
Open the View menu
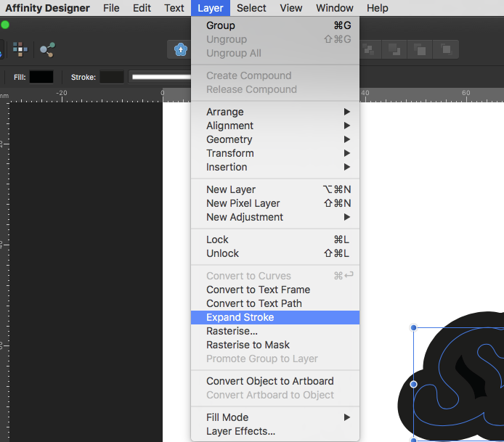[x=291, y=8]
